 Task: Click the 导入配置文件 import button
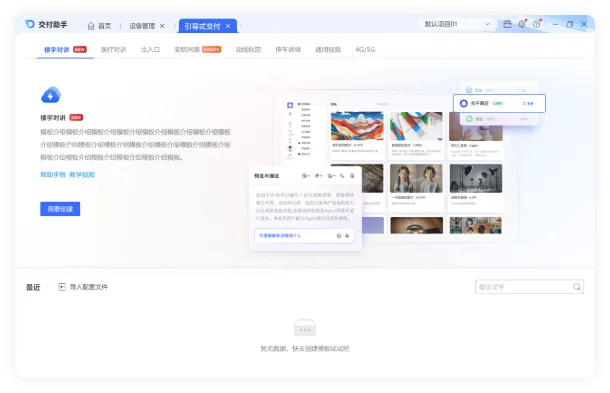click(83, 287)
